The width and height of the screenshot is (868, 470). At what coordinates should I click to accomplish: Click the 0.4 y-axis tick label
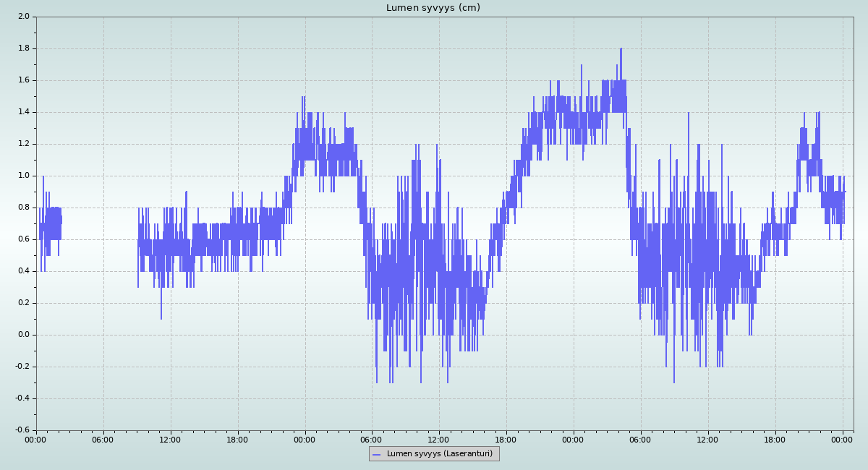point(23,271)
